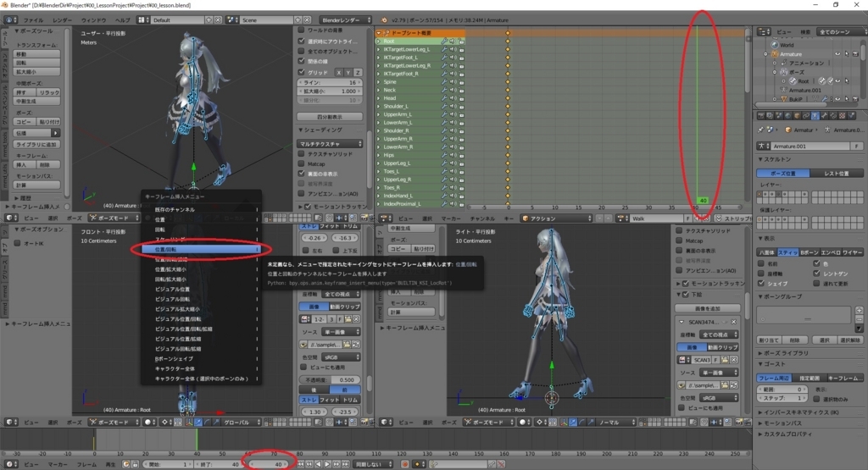Open the ファイル menu
868x470 pixels.
33,20
